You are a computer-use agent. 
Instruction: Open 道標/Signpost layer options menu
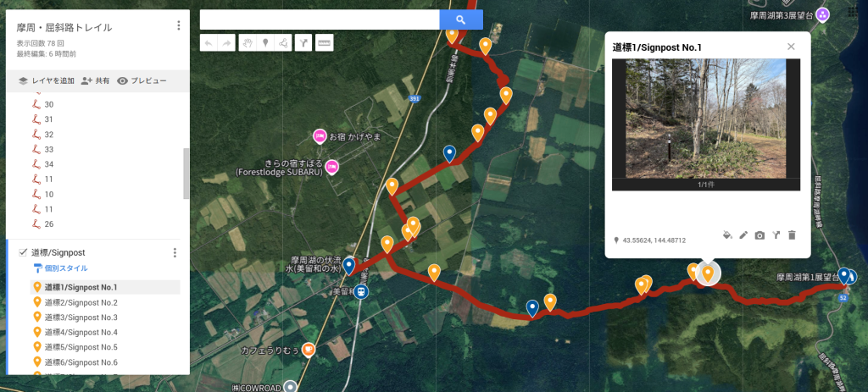tap(175, 252)
